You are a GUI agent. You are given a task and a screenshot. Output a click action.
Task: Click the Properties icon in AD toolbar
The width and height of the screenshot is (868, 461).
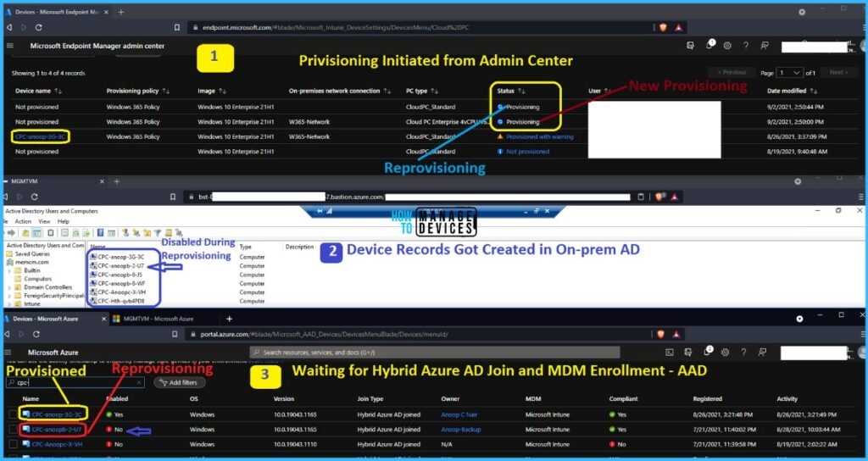point(64,233)
